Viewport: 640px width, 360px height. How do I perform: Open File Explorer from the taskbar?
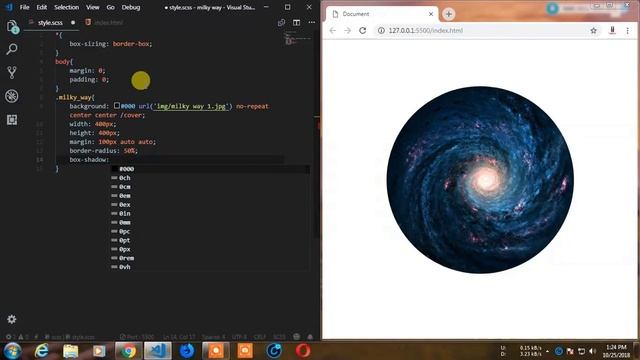[70, 351]
